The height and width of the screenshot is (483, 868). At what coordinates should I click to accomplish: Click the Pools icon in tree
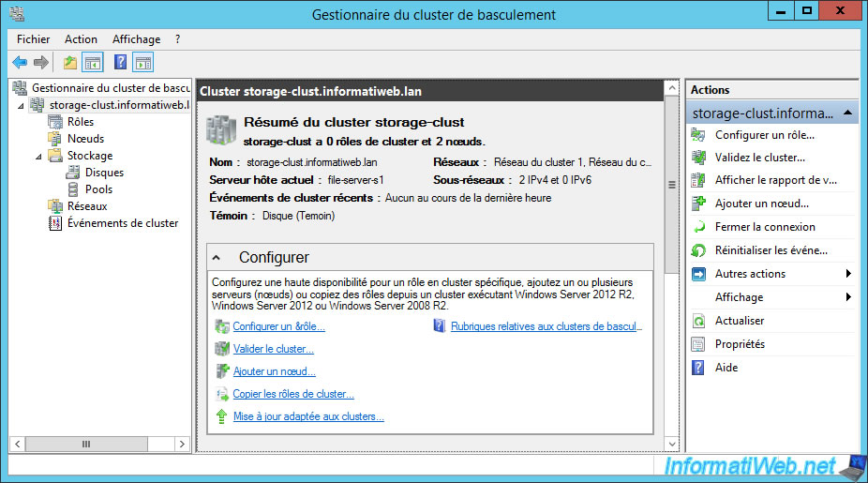[x=72, y=189]
